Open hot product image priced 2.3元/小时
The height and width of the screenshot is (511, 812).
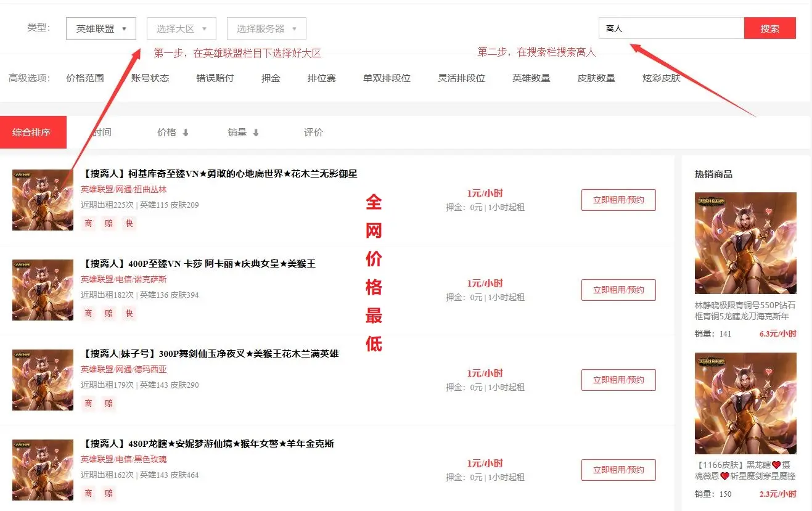point(745,403)
